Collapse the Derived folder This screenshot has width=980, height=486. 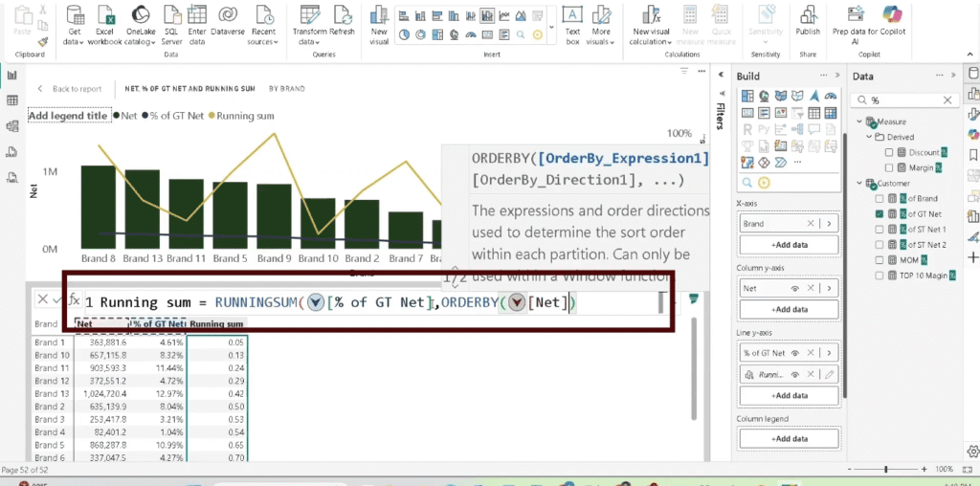click(869, 137)
